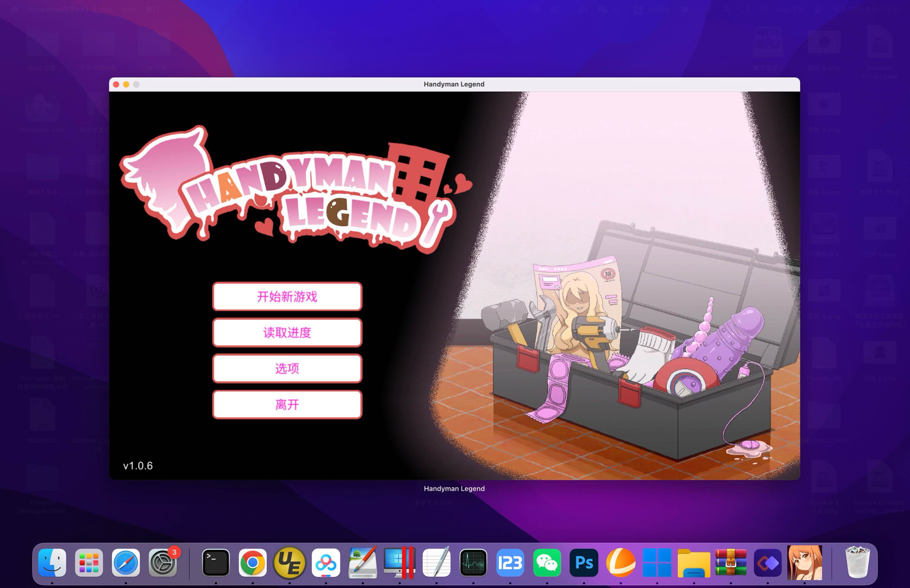
Task: Quit the game via 离开 button
Action: tap(287, 405)
